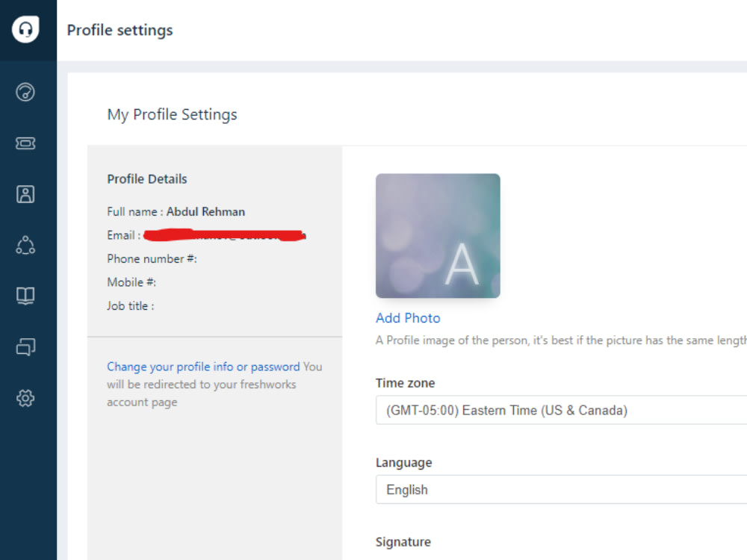Open the Time zone dropdown
The image size is (747, 560).
coord(561,410)
